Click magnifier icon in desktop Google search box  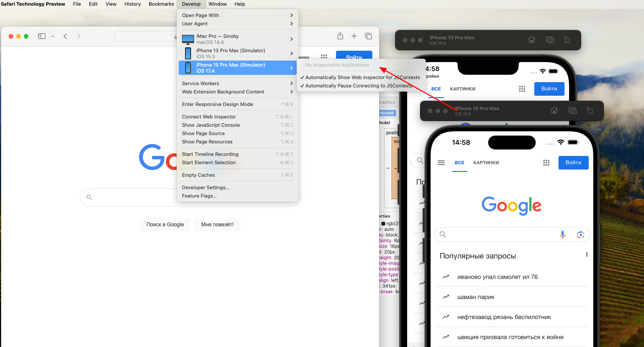89,197
